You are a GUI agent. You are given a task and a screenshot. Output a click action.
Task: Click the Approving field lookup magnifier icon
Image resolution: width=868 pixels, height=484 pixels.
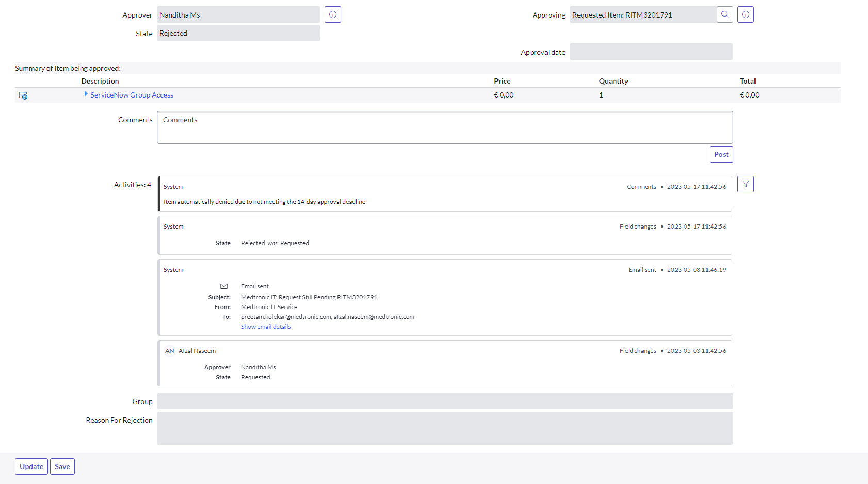click(x=725, y=14)
